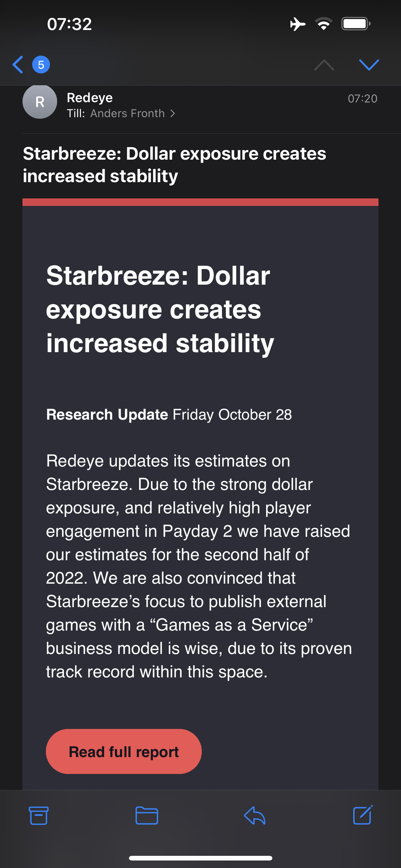Tap recipient Anders Fronth

click(x=127, y=113)
